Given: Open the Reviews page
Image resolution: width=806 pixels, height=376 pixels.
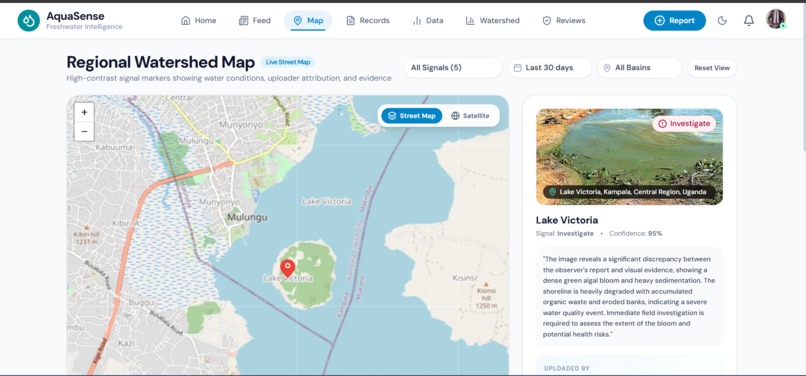Looking at the screenshot, I should (x=564, y=21).
